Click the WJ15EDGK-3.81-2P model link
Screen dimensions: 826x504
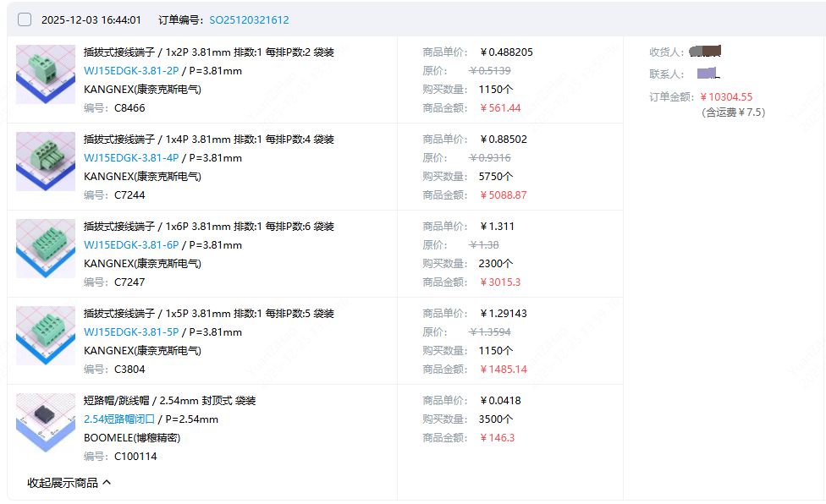point(131,71)
